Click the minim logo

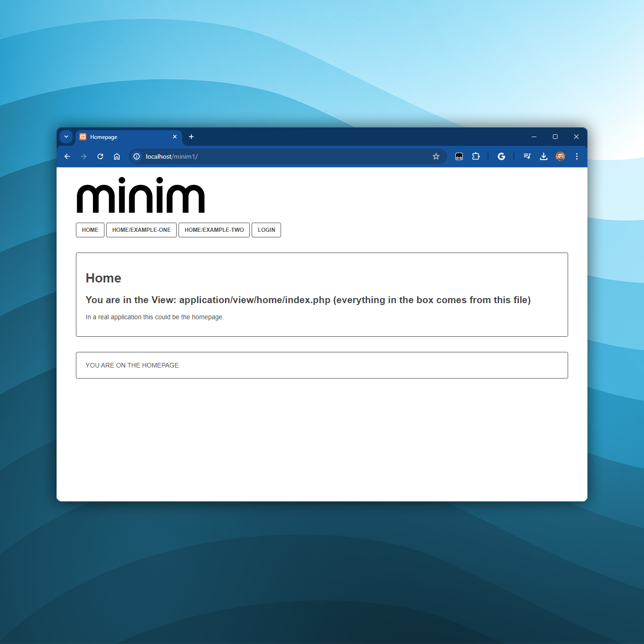pos(141,195)
